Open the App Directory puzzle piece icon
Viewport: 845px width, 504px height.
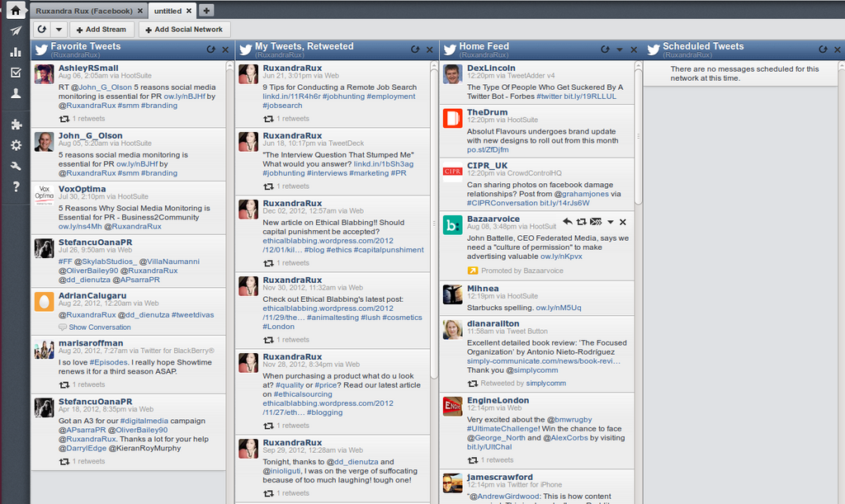point(14,125)
